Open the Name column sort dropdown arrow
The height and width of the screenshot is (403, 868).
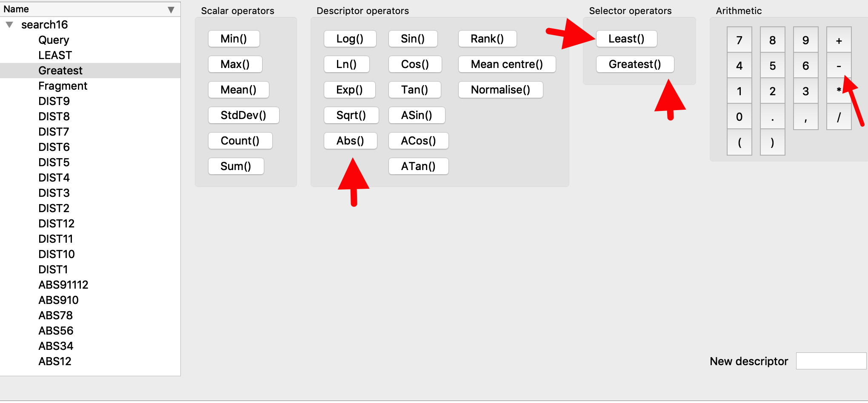(171, 9)
